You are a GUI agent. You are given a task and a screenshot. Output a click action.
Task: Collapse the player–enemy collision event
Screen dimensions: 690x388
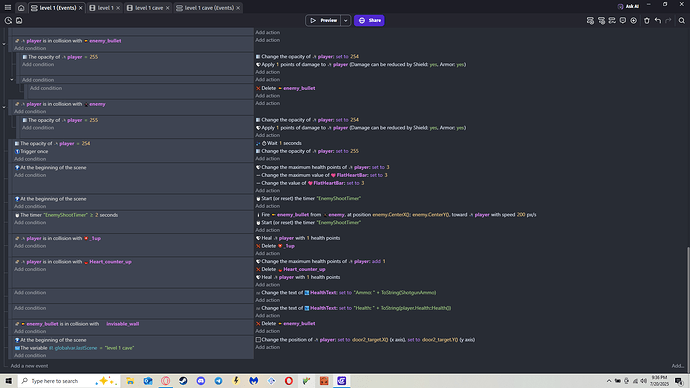click(x=4, y=107)
